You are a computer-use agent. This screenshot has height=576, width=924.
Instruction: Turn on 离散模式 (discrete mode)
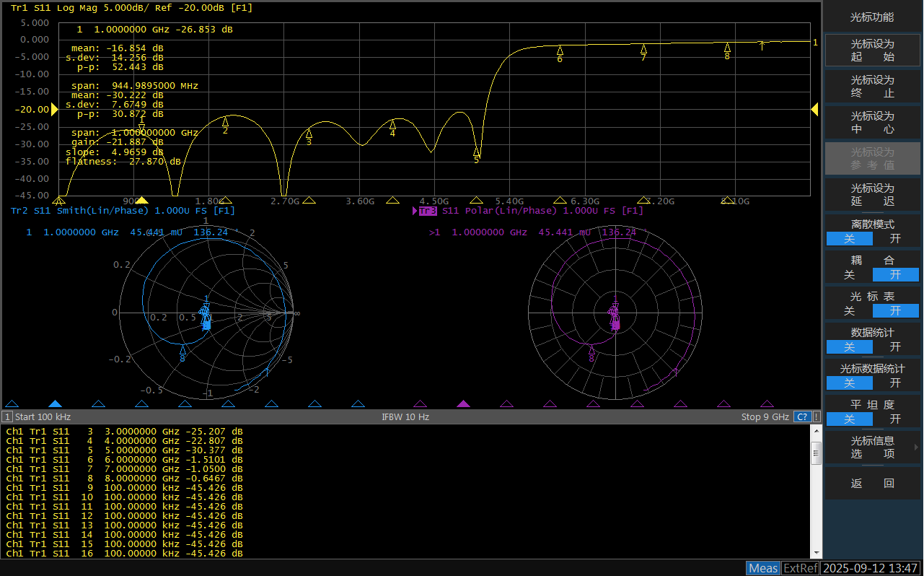coord(895,238)
